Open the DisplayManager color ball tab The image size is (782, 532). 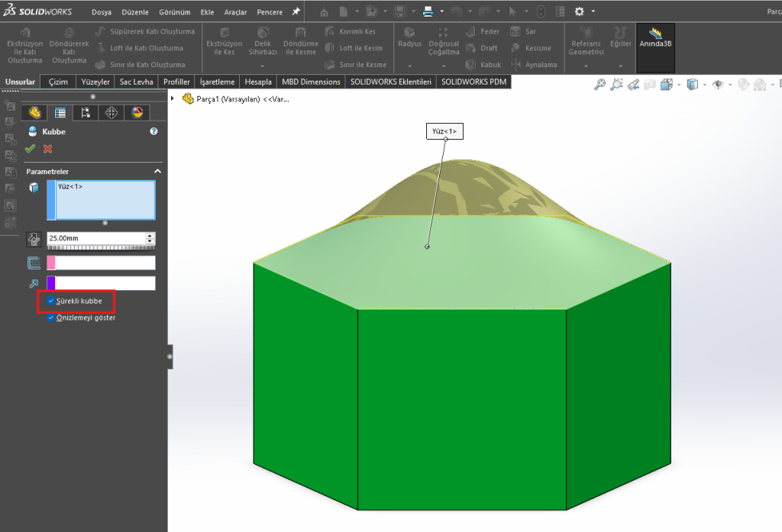point(137,113)
